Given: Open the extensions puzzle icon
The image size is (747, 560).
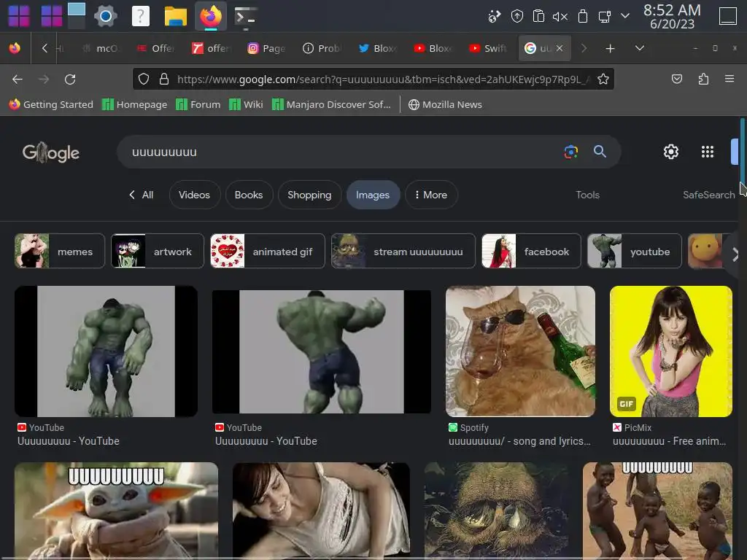Looking at the screenshot, I should (703, 79).
